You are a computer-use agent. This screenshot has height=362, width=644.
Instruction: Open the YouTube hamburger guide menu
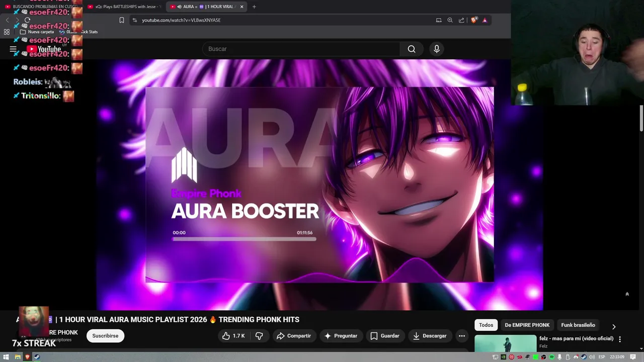click(13, 49)
